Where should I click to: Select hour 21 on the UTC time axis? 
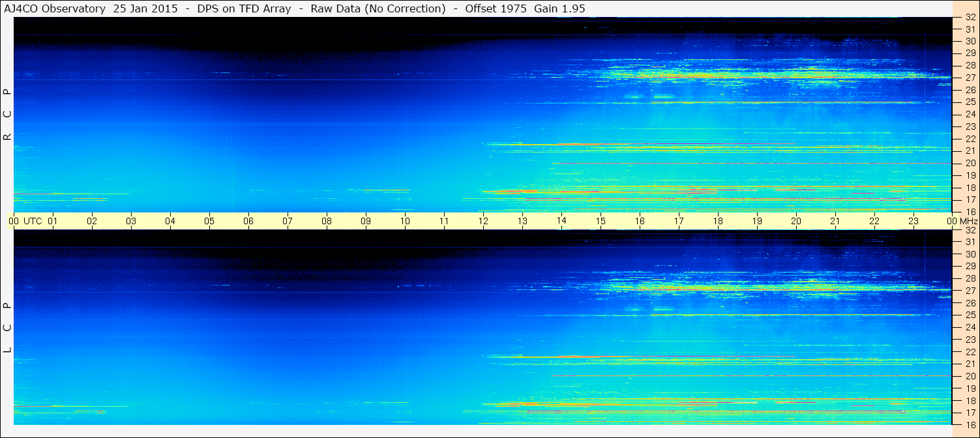835,221
